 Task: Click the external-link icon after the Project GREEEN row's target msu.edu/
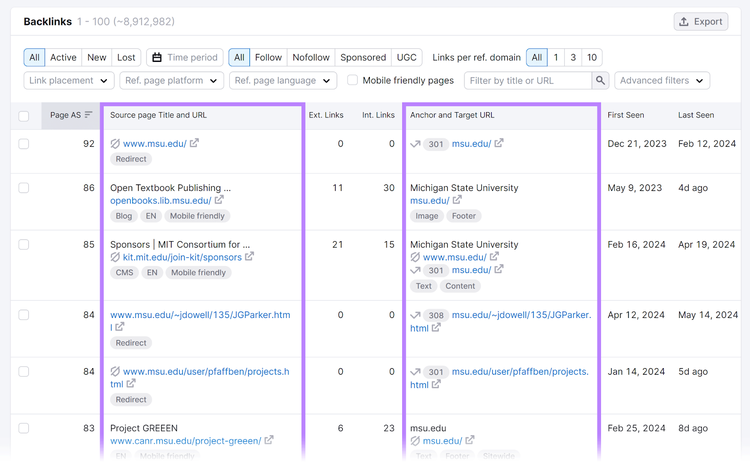click(x=470, y=440)
